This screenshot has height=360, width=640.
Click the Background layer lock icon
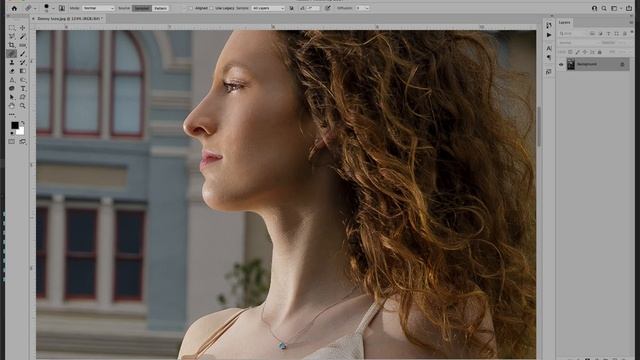pos(622,64)
